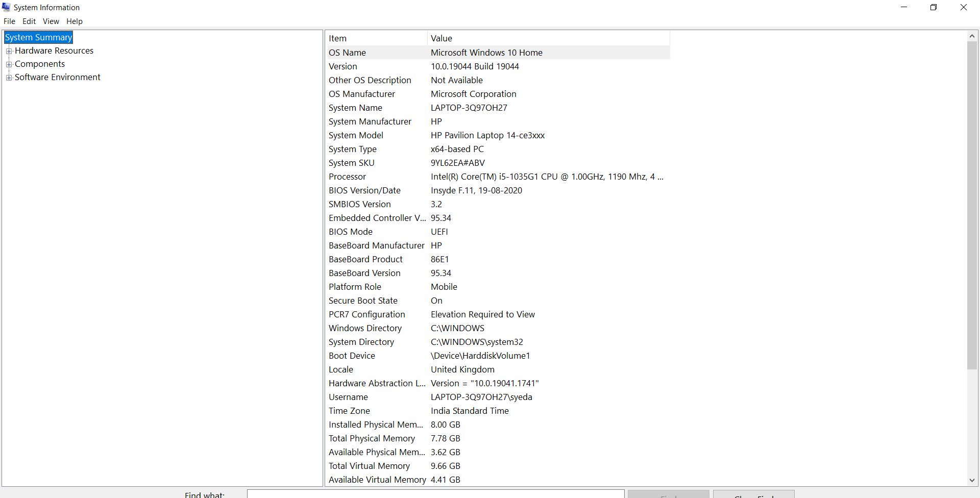Select the BaseBoard Version row label
The height and width of the screenshot is (498, 980).
click(x=364, y=273)
